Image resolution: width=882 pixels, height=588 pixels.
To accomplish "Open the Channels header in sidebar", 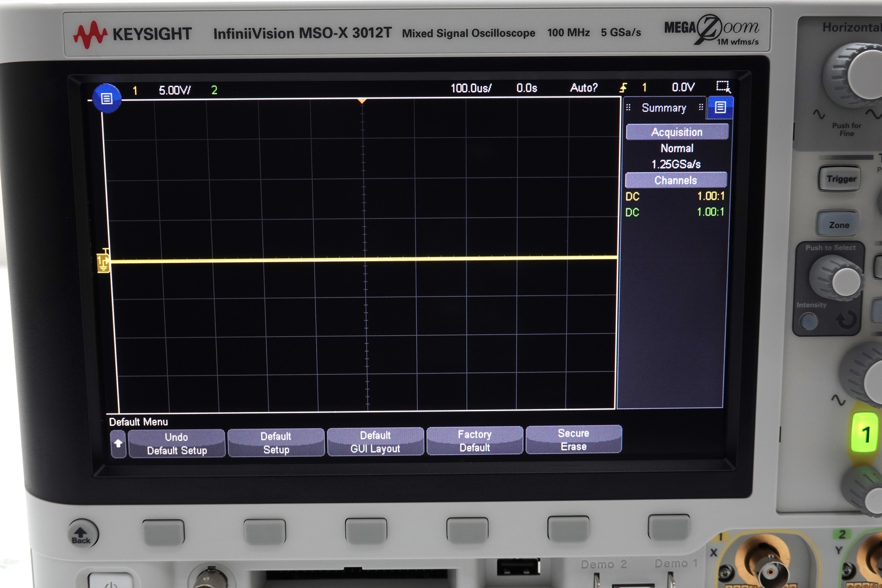I will [676, 180].
